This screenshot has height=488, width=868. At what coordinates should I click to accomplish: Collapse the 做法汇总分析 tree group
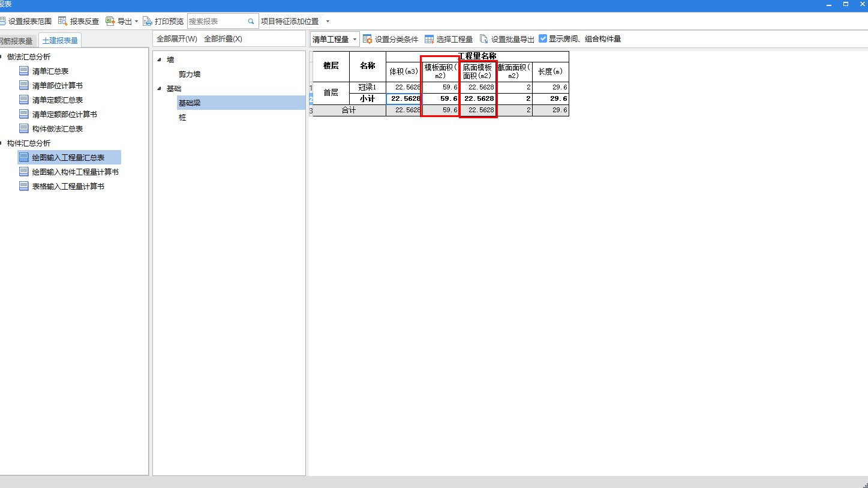2,56
